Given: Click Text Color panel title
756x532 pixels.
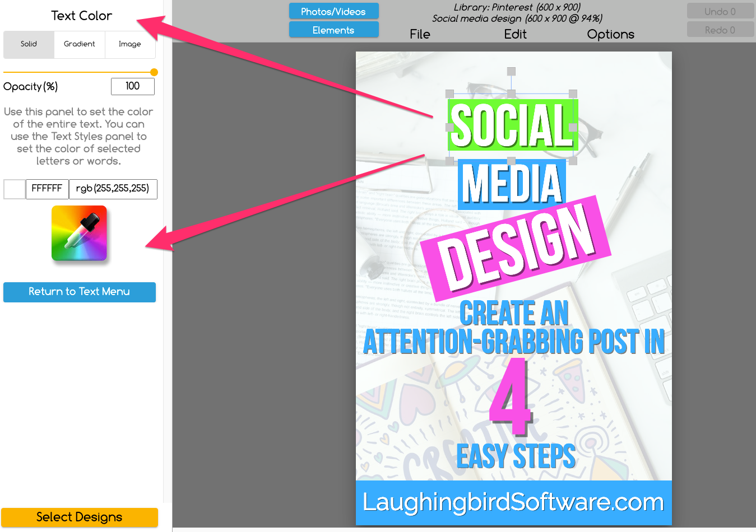Looking at the screenshot, I should (x=82, y=16).
